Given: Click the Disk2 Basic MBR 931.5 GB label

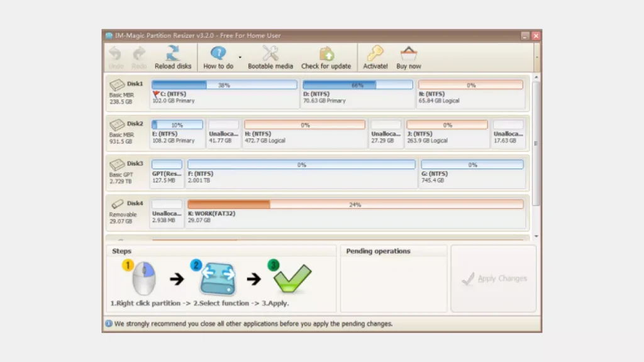Looking at the screenshot, I should pos(121,138).
